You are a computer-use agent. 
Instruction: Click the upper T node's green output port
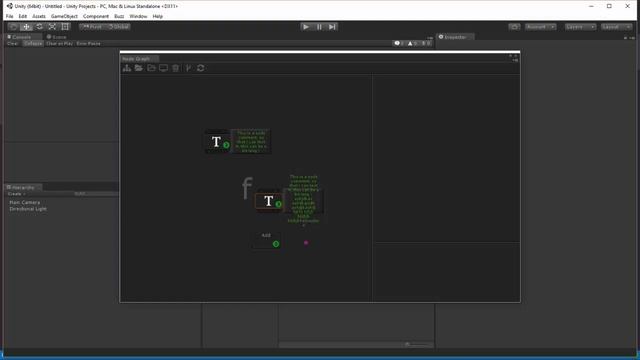click(x=226, y=145)
